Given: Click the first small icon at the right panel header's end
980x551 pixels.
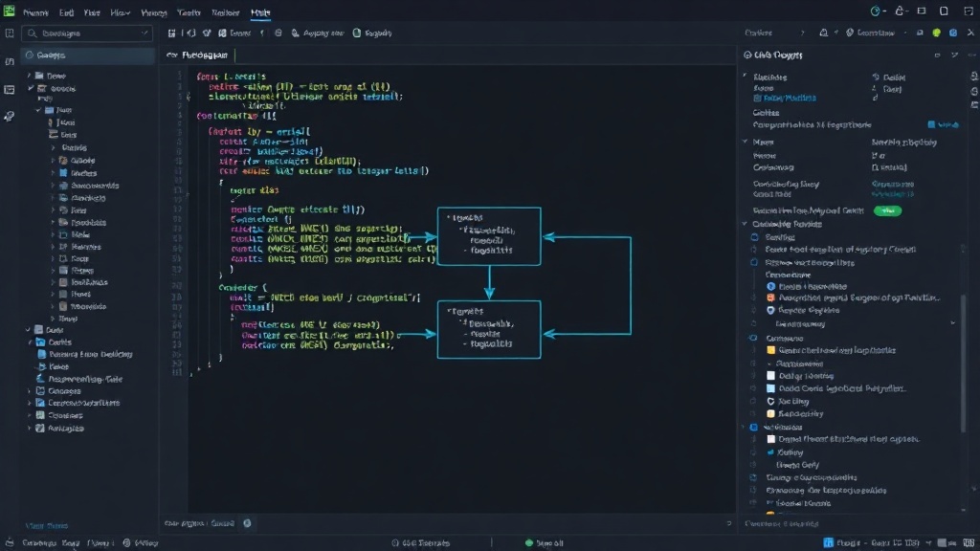Looking at the screenshot, I should (937, 55).
